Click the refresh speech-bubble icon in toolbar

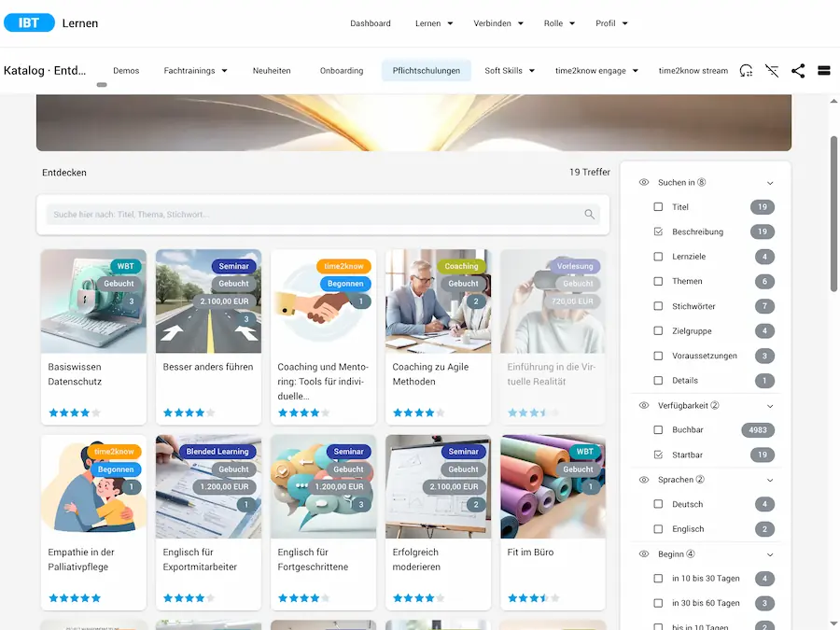[x=746, y=71]
